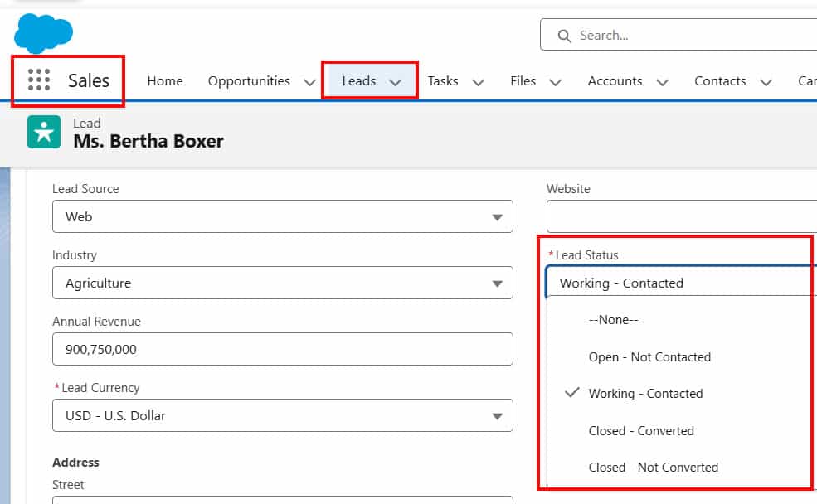
Task: Open the Opportunities tab
Action: click(x=248, y=80)
